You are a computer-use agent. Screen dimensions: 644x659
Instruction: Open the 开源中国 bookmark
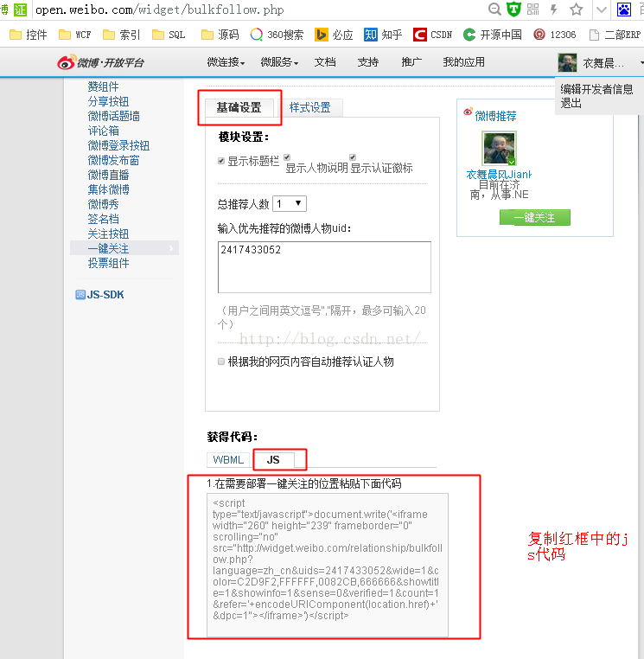point(493,35)
